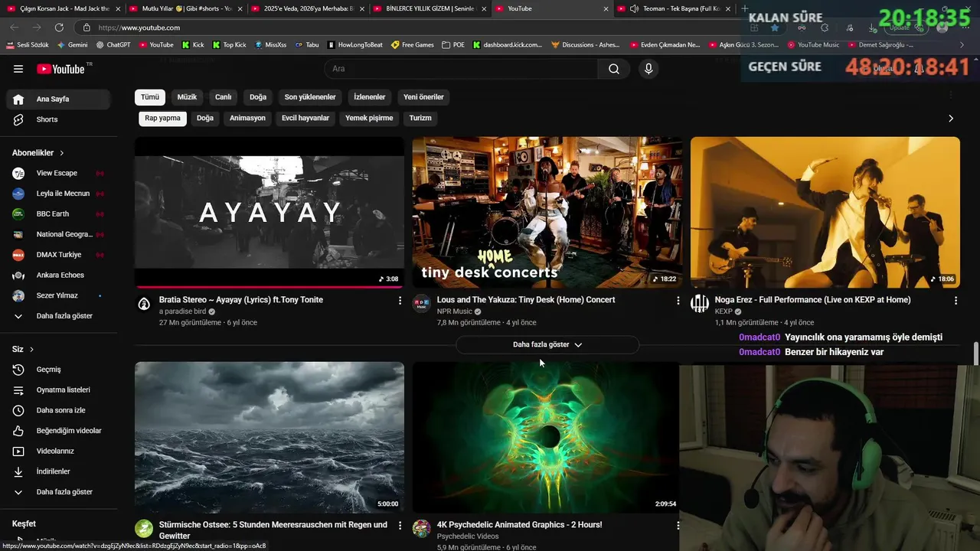Open Noga Erez Full Performance title
This screenshot has width=980, height=551.
pyautogui.click(x=812, y=300)
